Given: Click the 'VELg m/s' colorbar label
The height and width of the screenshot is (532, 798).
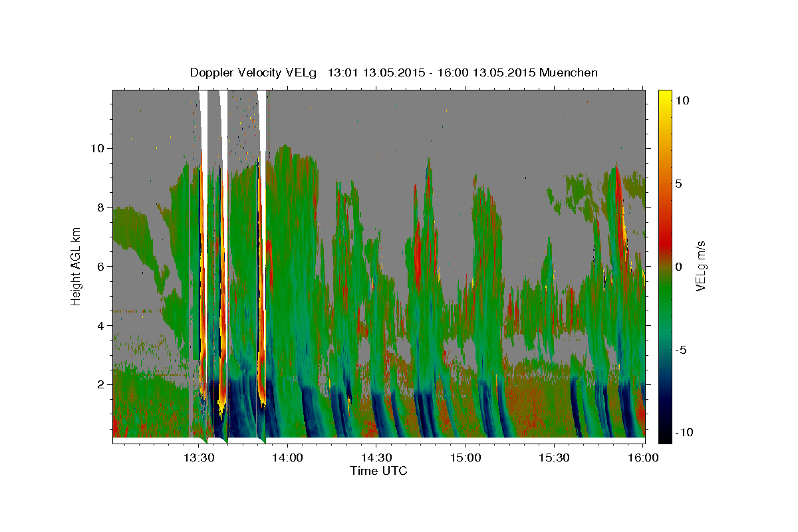Looking at the screenshot, I should (x=700, y=266).
